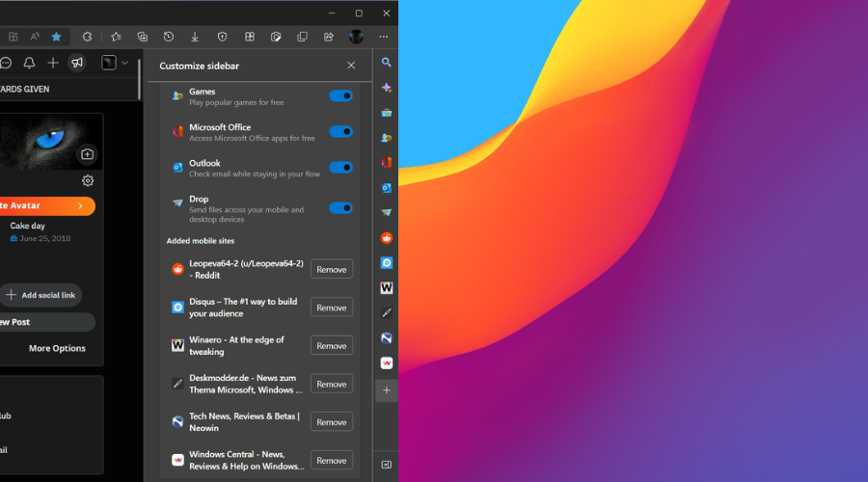
Task: Open Drop icon in sidebar strip
Action: click(x=387, y=213)
